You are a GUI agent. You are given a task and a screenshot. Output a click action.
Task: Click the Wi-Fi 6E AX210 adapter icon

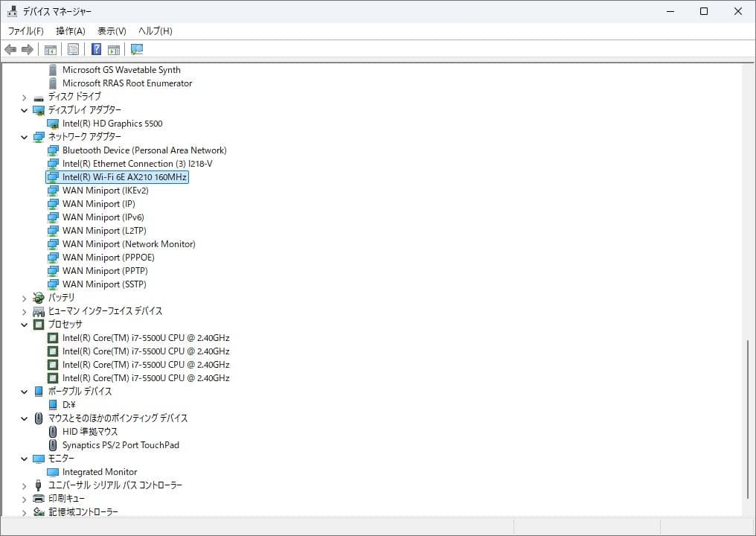(53, 177)
